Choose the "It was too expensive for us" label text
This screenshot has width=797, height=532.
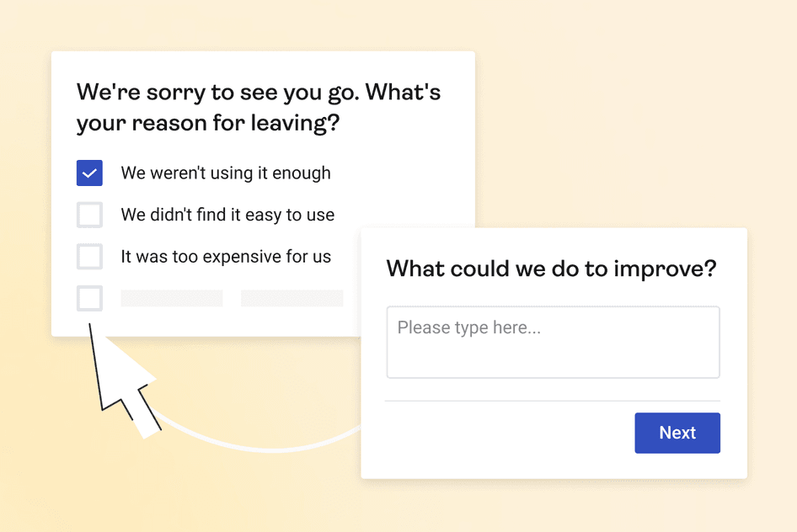[x=226, y=257]
